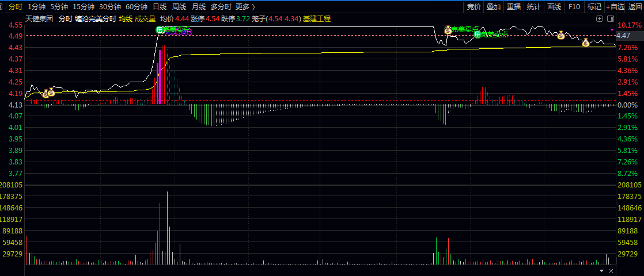This screenshot has width=644, height=276.
Task: Switch to the 分时 intraday tab
Action: coord(16,6)
